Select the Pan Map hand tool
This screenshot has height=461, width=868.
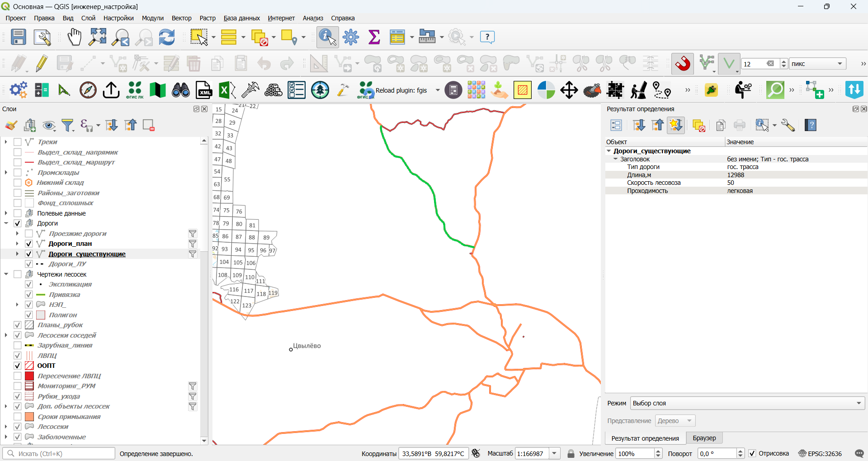tap(74, 37)
